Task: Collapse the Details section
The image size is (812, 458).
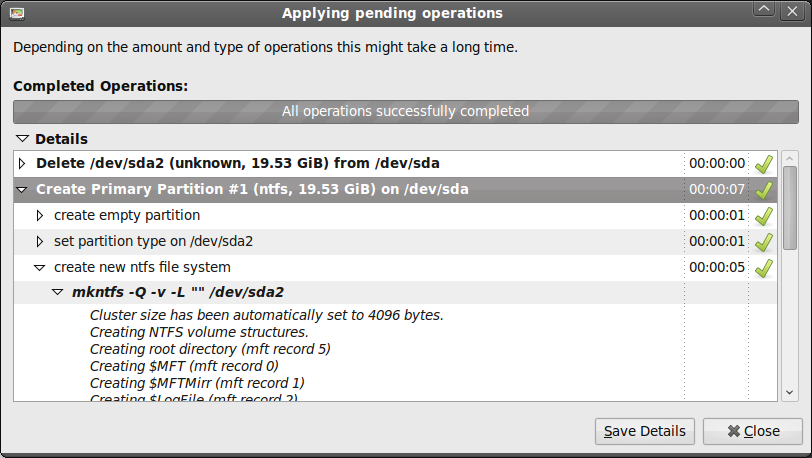Action: coord(22,139)
